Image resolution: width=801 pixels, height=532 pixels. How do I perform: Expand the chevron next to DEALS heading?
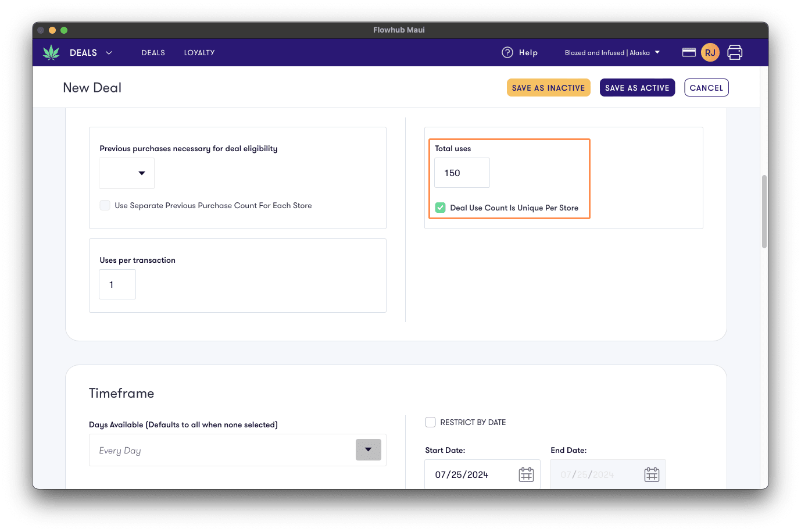click(x=109, y=53)
